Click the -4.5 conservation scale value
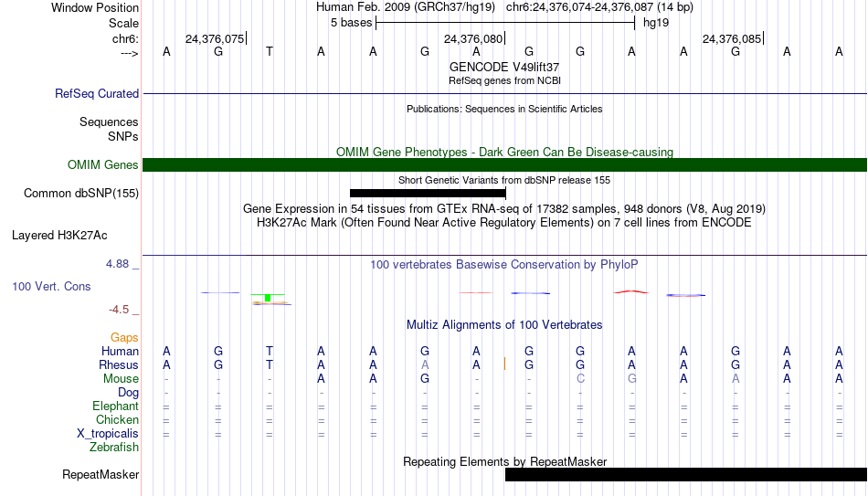Image resolution: width=868 pixels, height=496 pixels. 119,310
